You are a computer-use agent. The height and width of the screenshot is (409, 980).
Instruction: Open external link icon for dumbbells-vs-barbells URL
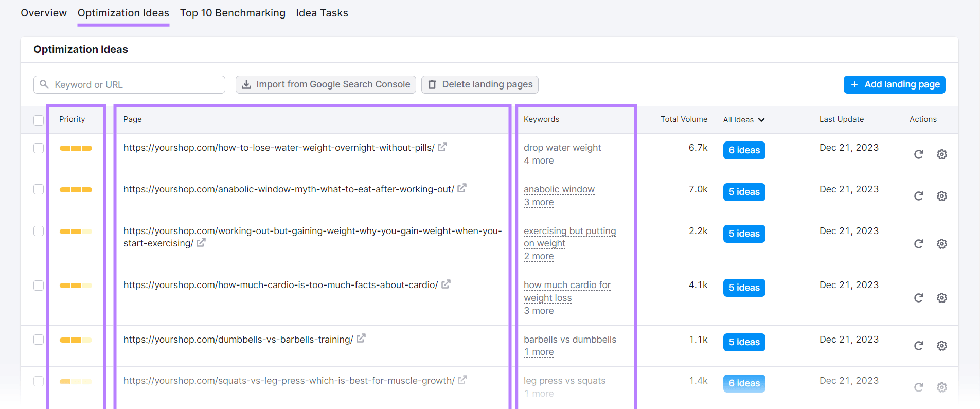(x=361, y=339)
